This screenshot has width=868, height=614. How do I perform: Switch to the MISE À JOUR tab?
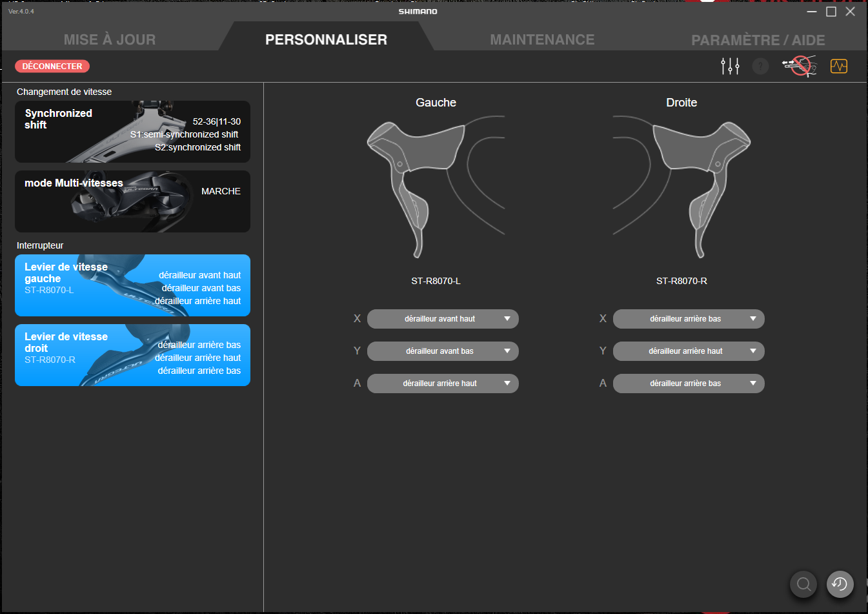coord(110,39)
